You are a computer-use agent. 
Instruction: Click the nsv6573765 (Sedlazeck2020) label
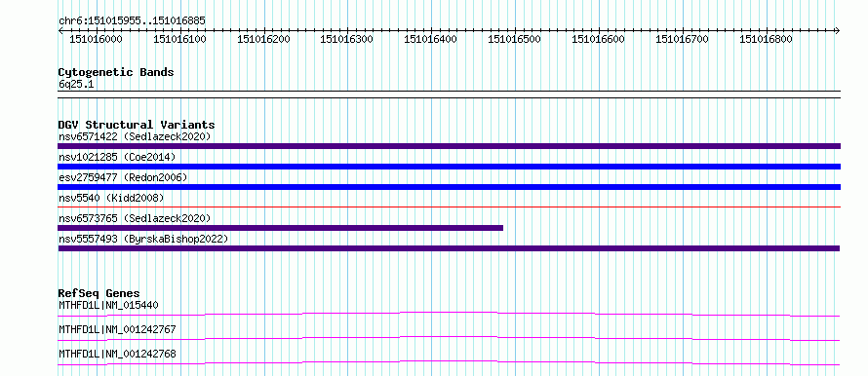(135, 218)
